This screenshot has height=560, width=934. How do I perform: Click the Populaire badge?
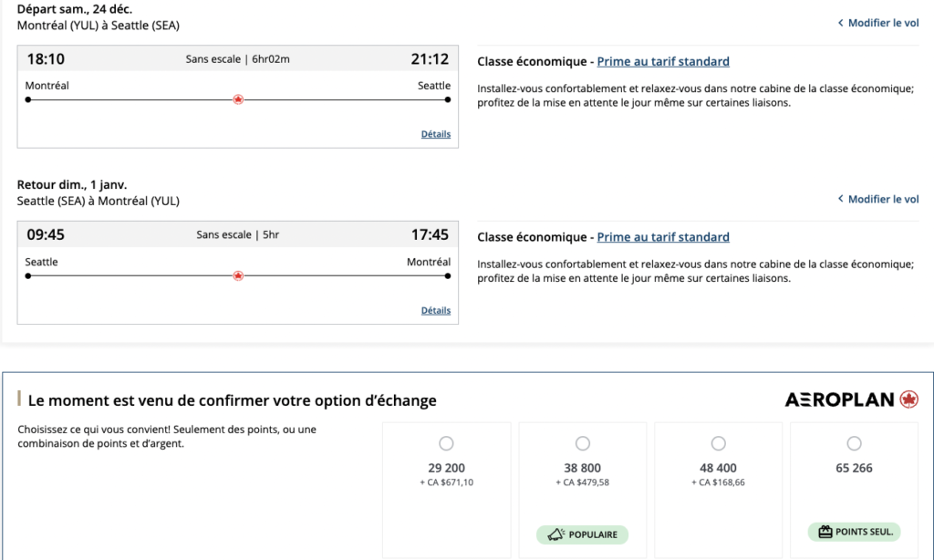pos(583,534)
